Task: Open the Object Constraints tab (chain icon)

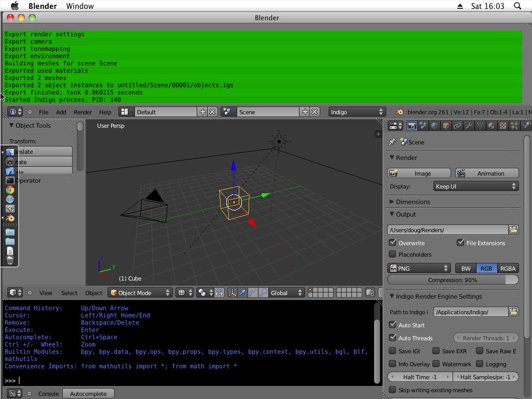Action: (x=457, y=126)
